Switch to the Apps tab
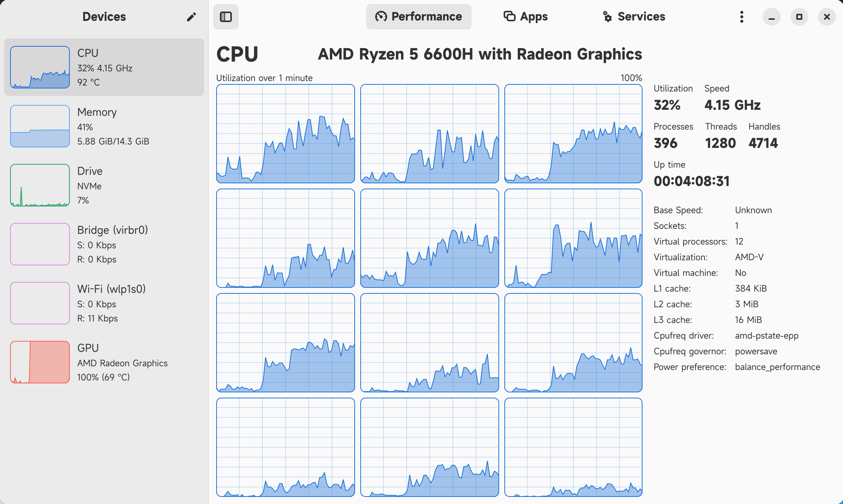The height and width of the screenshot is (504, 843). coord(526,17)
